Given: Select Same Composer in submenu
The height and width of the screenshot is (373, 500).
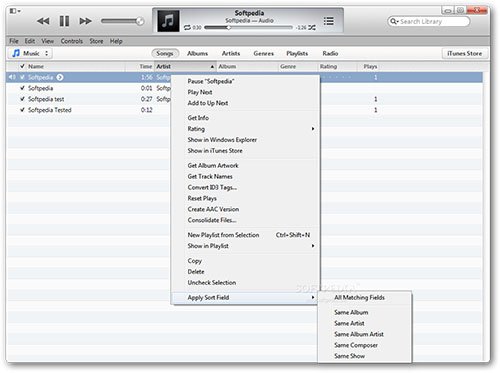Looking at the screenshot, I should [365, 345].
